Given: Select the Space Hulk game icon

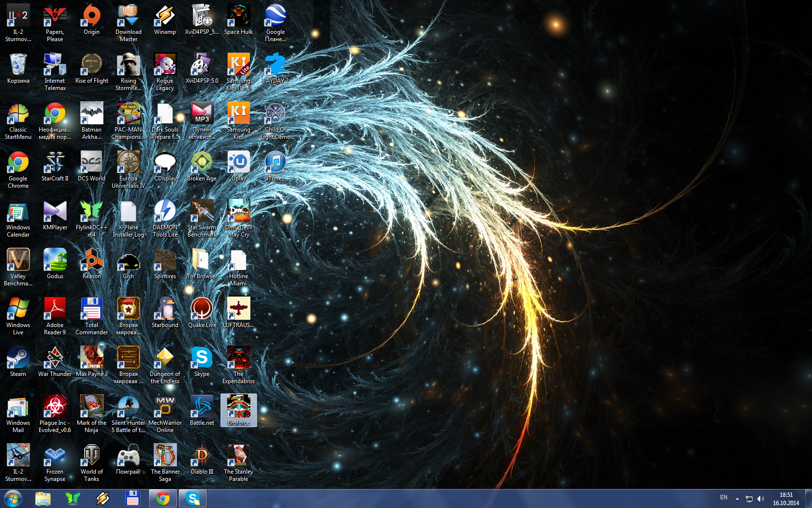Looking at the screenshot, I should 238,20.
